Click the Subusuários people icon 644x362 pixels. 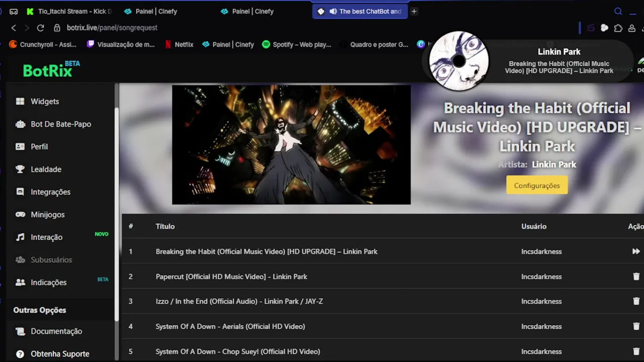pyautogui.click(x=20, y=259)
